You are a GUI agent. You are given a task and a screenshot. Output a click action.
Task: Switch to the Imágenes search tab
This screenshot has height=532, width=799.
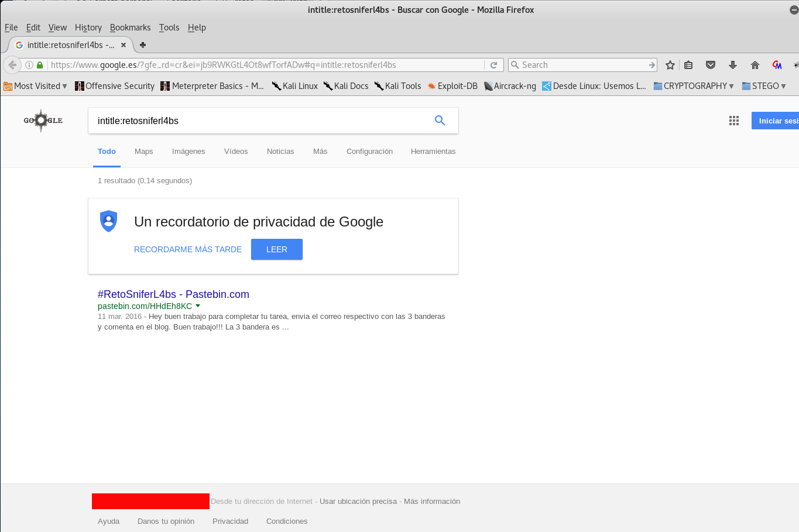pos(188,152)
